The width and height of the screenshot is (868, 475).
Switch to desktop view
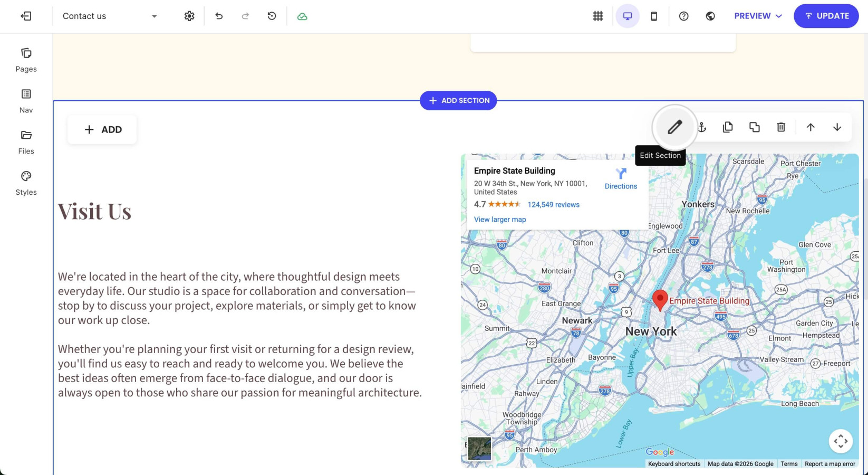pos(628,16)
